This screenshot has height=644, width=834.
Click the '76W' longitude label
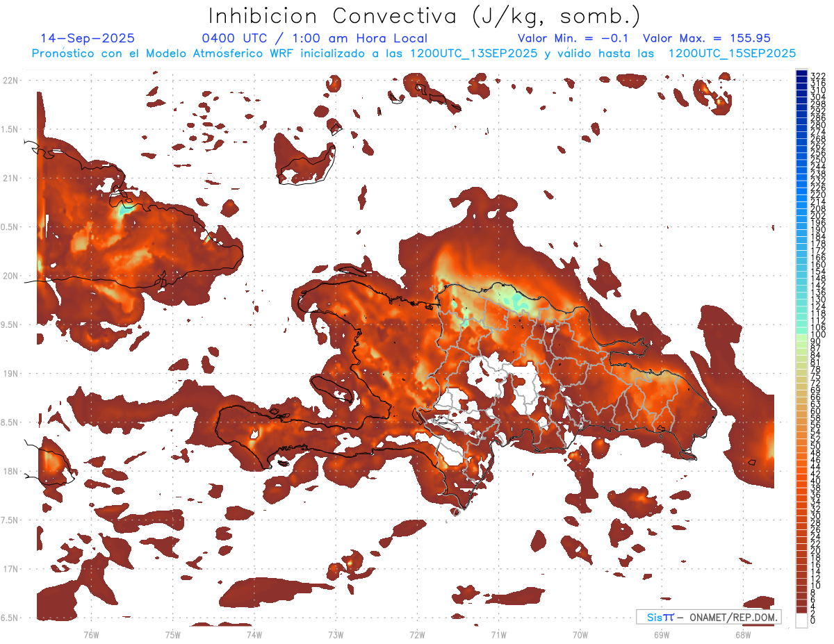91,634
